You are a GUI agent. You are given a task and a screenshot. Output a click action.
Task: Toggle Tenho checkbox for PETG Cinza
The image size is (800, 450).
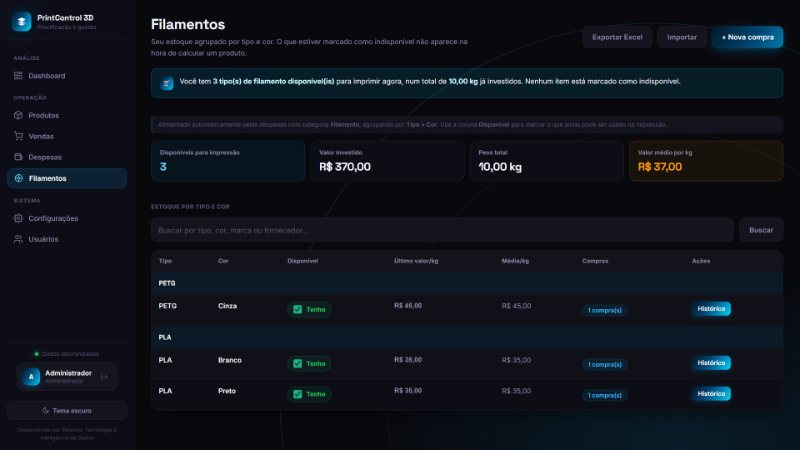[297, 309]
